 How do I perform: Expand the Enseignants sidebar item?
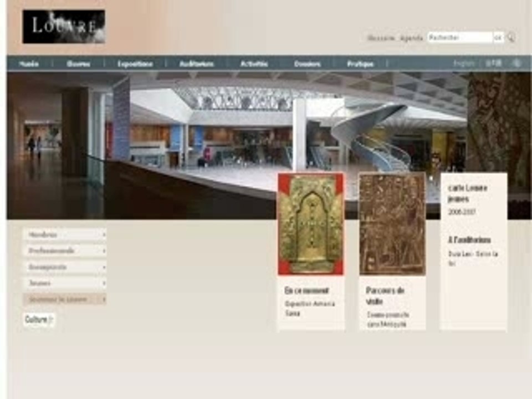click(64, 267)
